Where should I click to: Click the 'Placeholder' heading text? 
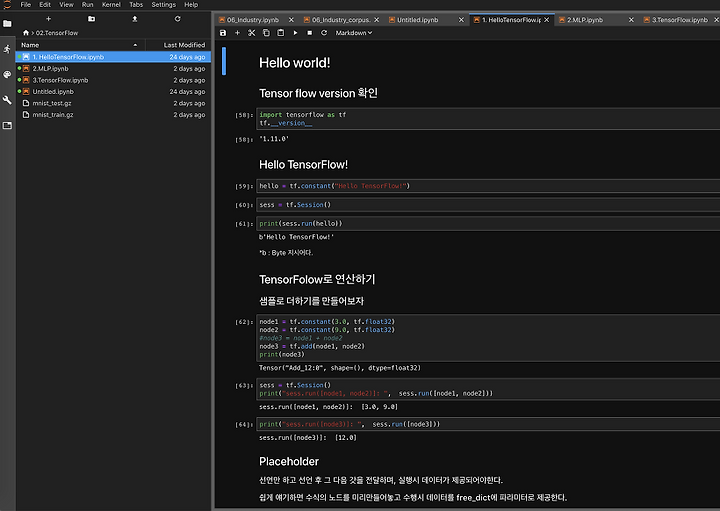click(288, 461)
